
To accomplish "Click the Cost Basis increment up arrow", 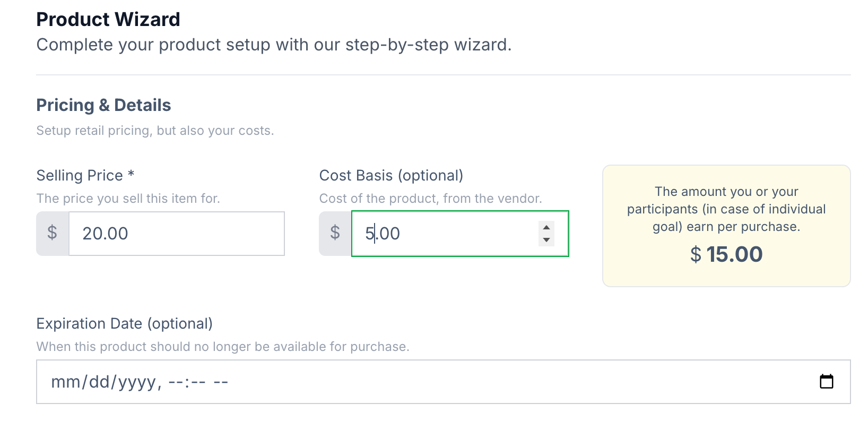I will pyautogui.click(x=546, y=227).
